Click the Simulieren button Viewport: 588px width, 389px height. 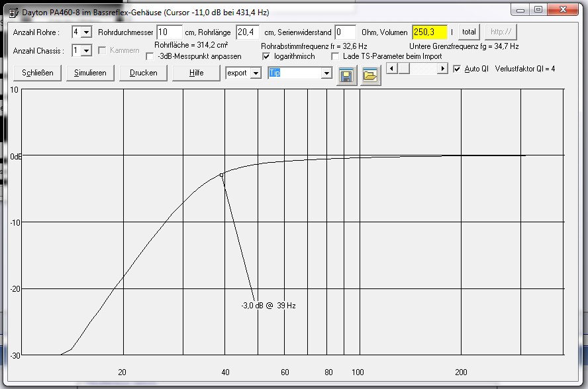pyautogui.click(x=90, y=73)
